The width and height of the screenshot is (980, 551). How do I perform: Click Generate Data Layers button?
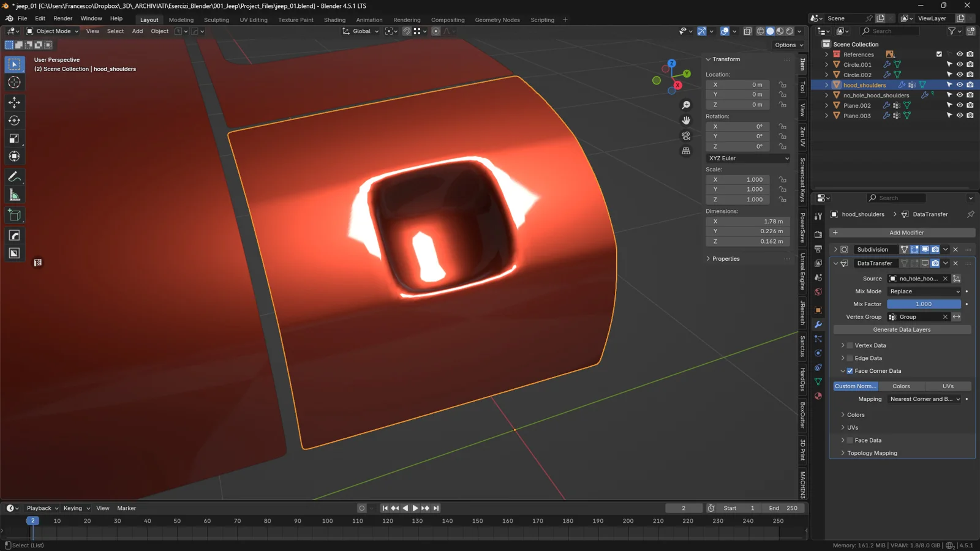pyautogui.click(x=902, y=329)
